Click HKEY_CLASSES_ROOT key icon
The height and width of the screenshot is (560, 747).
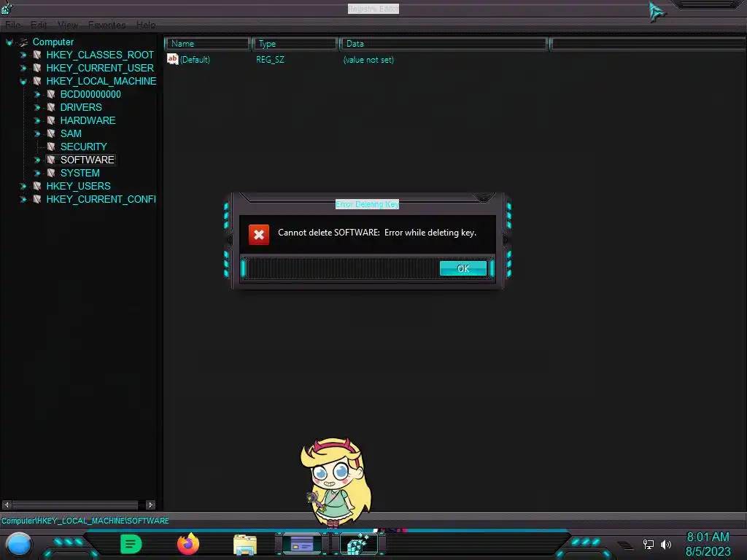[37, 55]
